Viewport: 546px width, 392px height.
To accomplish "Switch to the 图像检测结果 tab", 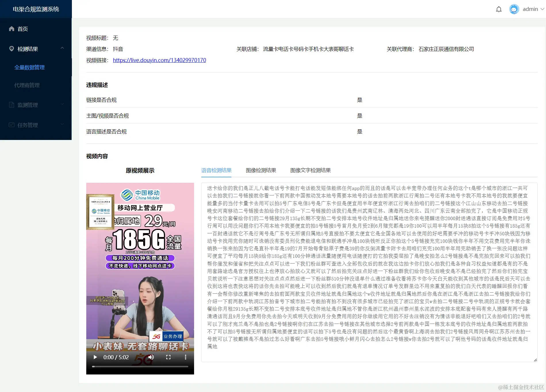I will click(261, 170).
